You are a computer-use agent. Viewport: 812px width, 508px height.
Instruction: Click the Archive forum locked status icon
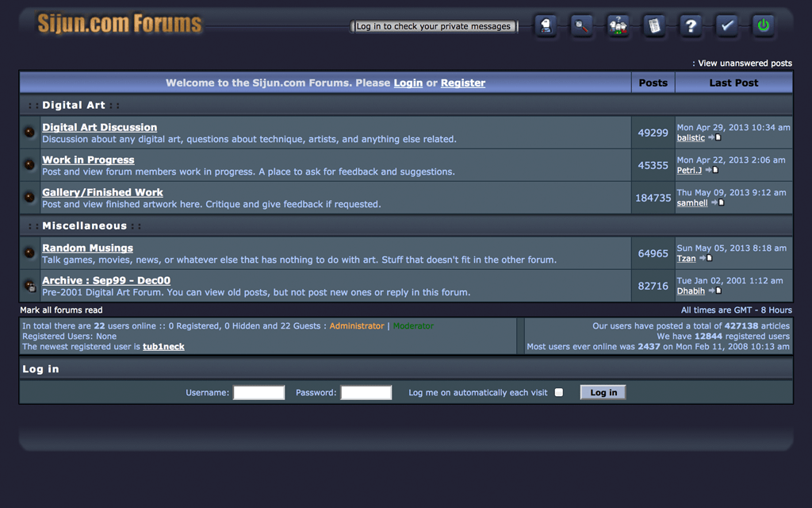pos(29,286)
